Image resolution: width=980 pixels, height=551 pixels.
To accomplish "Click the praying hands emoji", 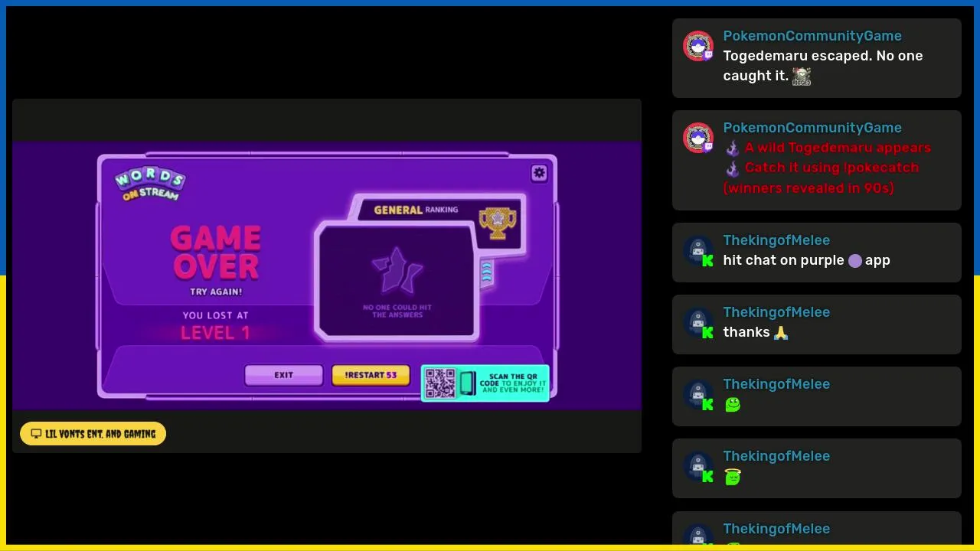I will 781,333.
